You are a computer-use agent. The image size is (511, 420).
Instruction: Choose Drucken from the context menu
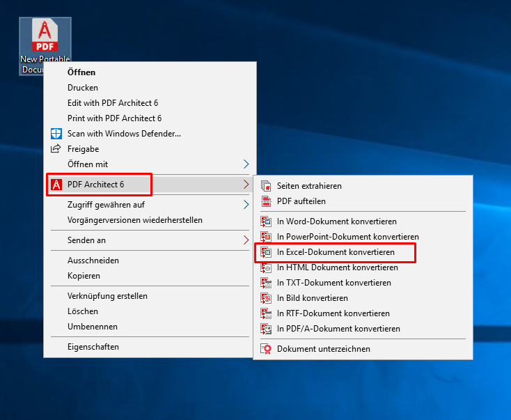coord(150,88)
